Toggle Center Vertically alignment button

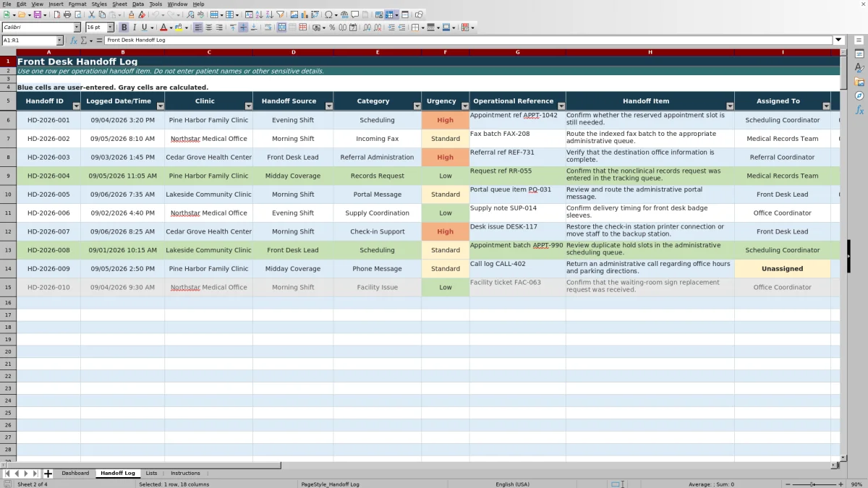tap(243, 27)
